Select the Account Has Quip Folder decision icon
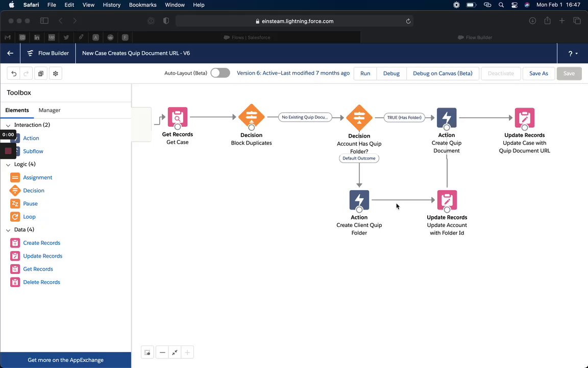The height and width of the screenshot is (368, 588). coord(359,117)
